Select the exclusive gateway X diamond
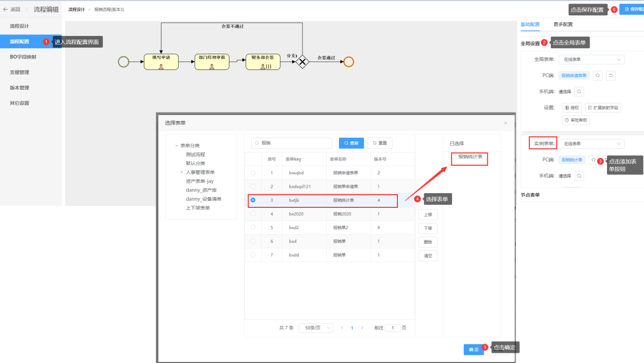Viewport: 644px width, 363px height. tap(302, 62)
